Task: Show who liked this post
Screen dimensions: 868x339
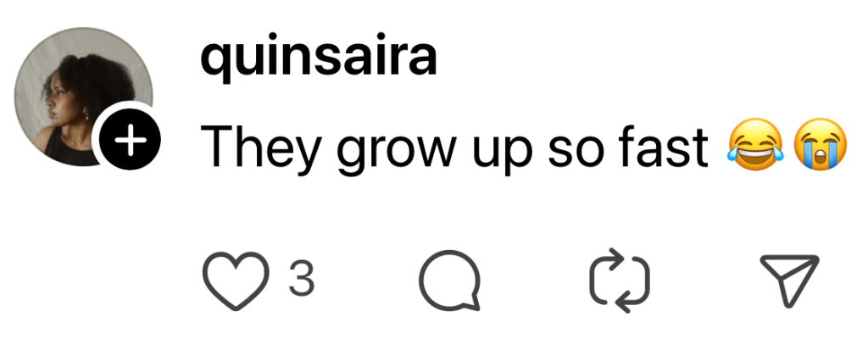Action: (301, 280)
